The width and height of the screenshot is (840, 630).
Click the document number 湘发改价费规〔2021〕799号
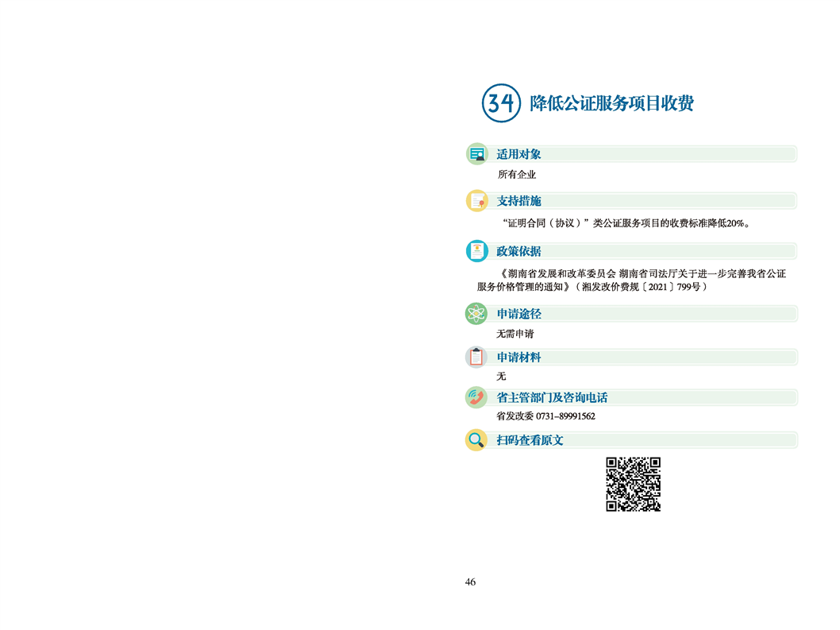point(642,287)
